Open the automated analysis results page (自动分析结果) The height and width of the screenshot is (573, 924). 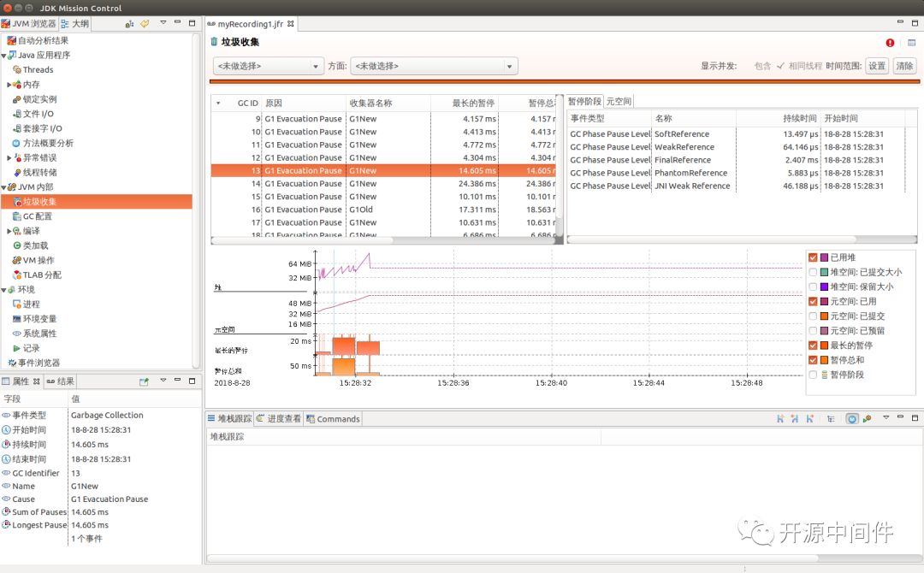43,41
